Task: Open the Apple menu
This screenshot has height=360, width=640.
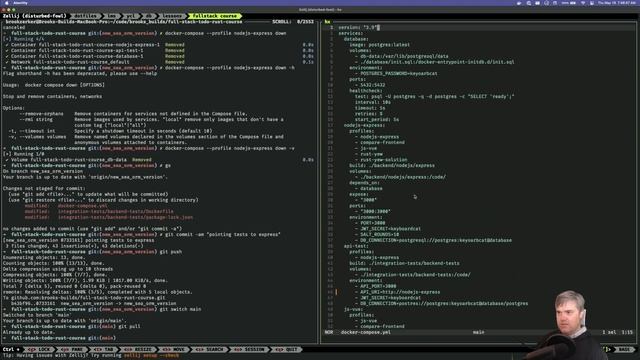Action: tap(7, 3)
